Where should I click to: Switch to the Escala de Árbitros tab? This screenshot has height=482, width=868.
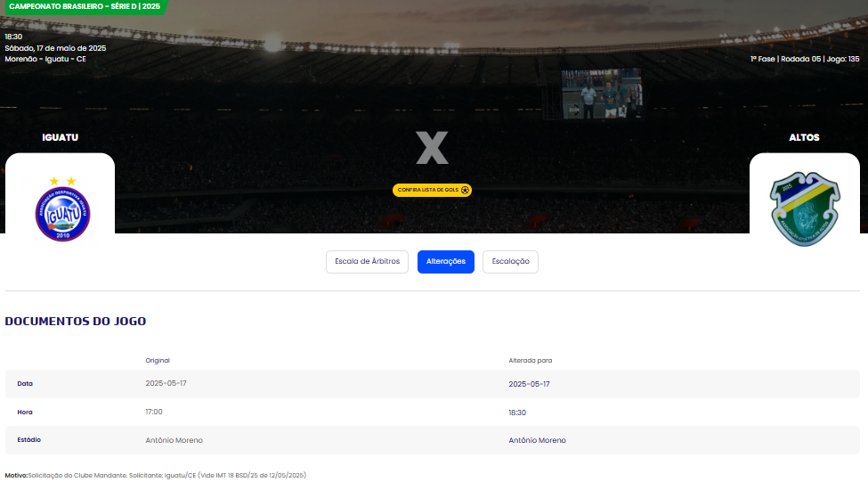pyautogui.click(x=367, y=262)
